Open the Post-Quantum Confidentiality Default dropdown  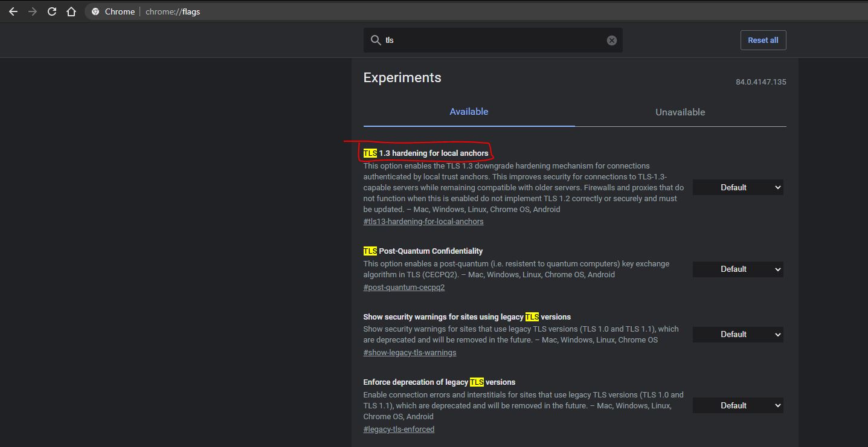coord(738,269)
